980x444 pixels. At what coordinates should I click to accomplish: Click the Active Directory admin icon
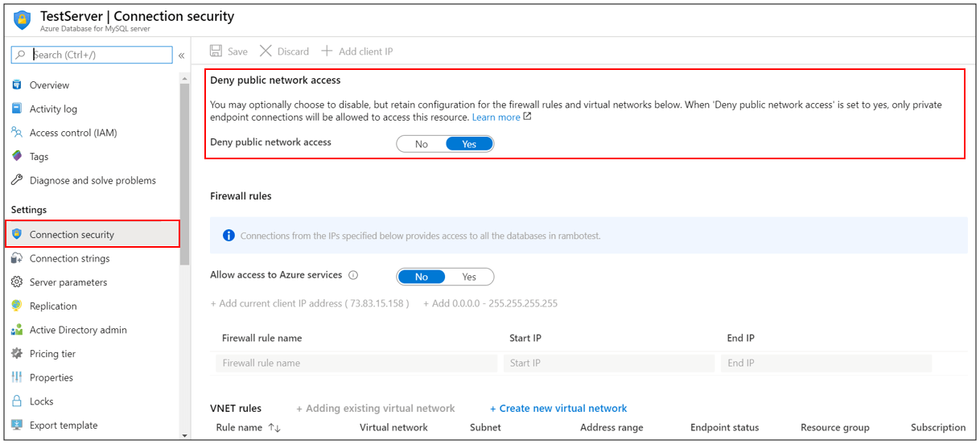click(17, 330)
